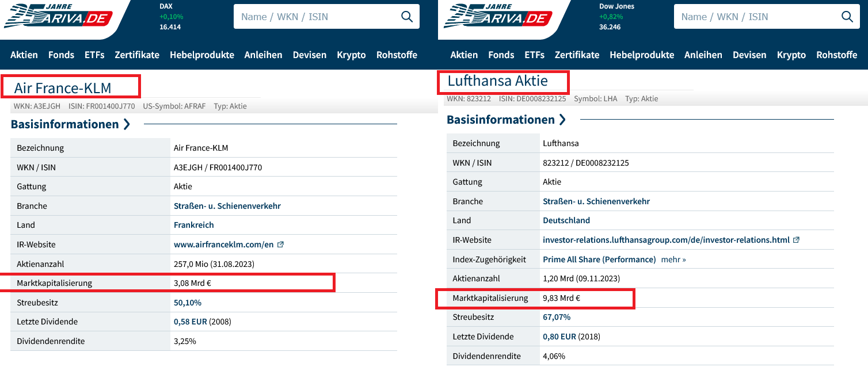Click the external link icon beside the Lufthansa IR URL
This screenshot has height=367, width=868.
pos(796,239)
